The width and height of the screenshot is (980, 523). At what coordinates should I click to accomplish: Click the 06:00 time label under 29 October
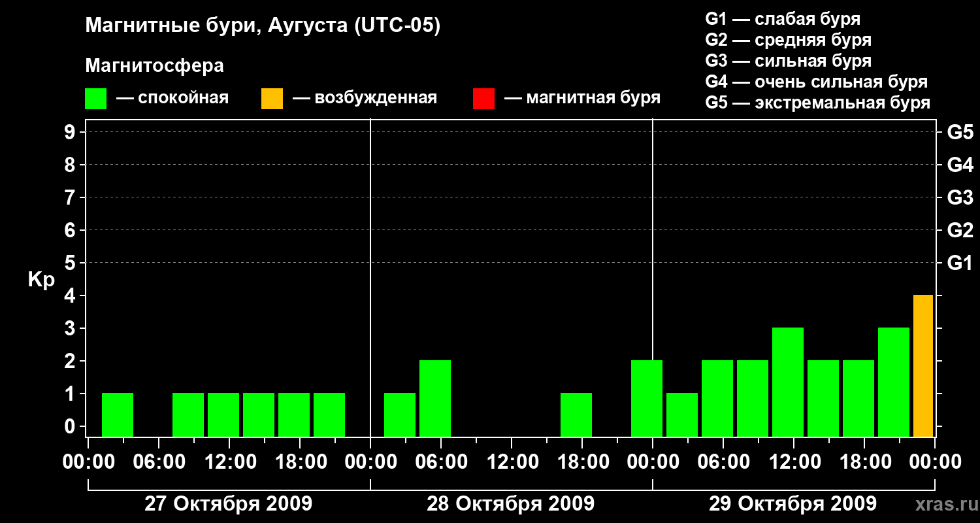pos(723,462)
